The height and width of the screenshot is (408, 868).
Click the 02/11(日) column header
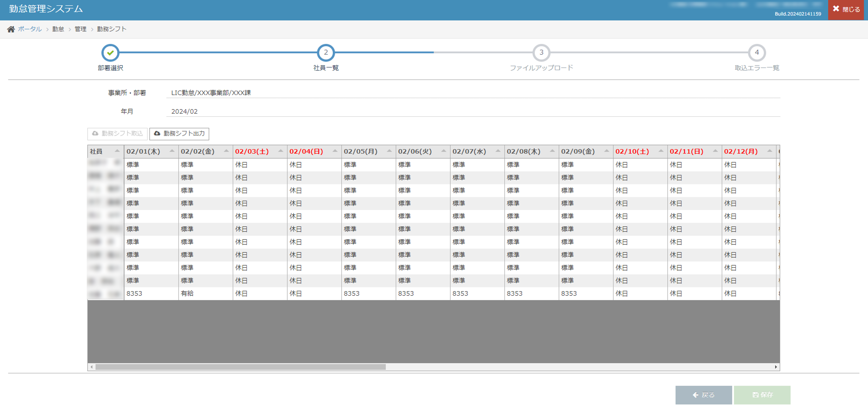pyautogui.click(x=695, y=152)
